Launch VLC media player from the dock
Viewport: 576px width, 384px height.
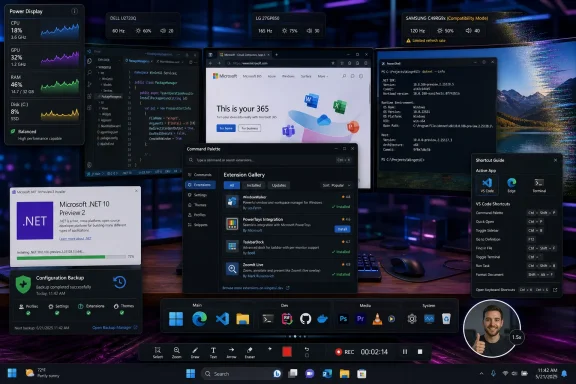[377, 319]
